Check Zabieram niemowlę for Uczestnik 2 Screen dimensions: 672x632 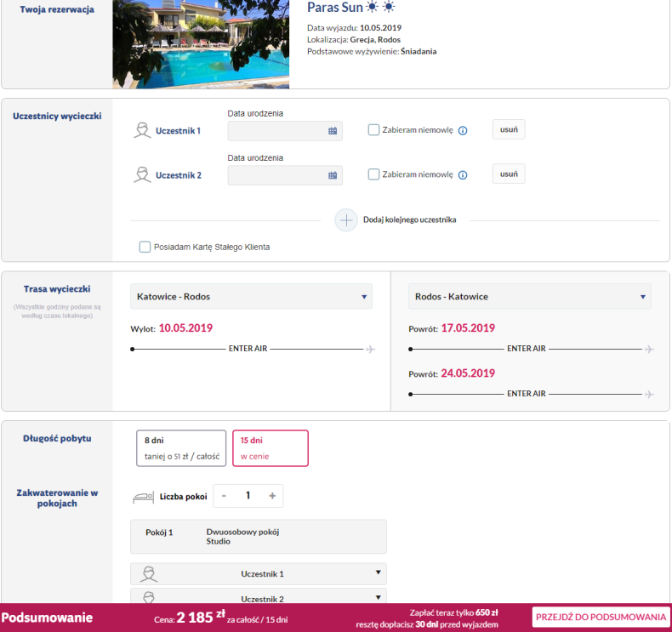tap(373, 174)
